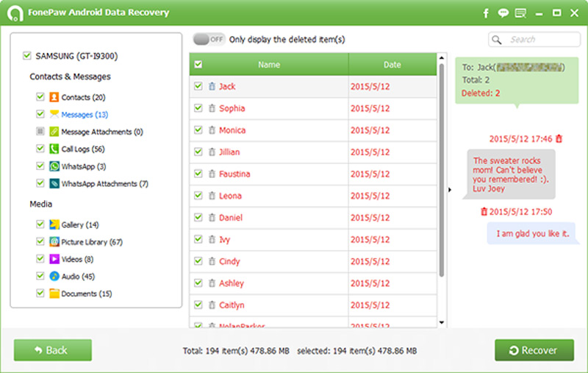Viewport: 588px width, 373px height.
Task: Open the title bar message icon
Action: coord(521,13)
